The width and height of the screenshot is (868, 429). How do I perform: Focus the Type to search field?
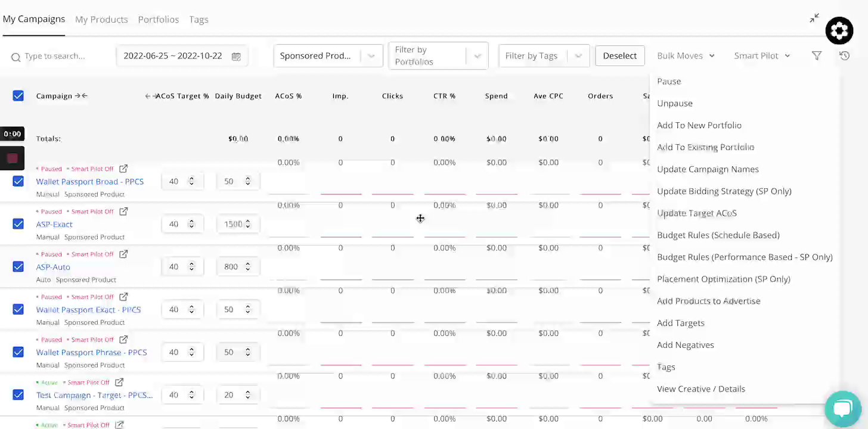pyautogui.click(x=55, y=56)
